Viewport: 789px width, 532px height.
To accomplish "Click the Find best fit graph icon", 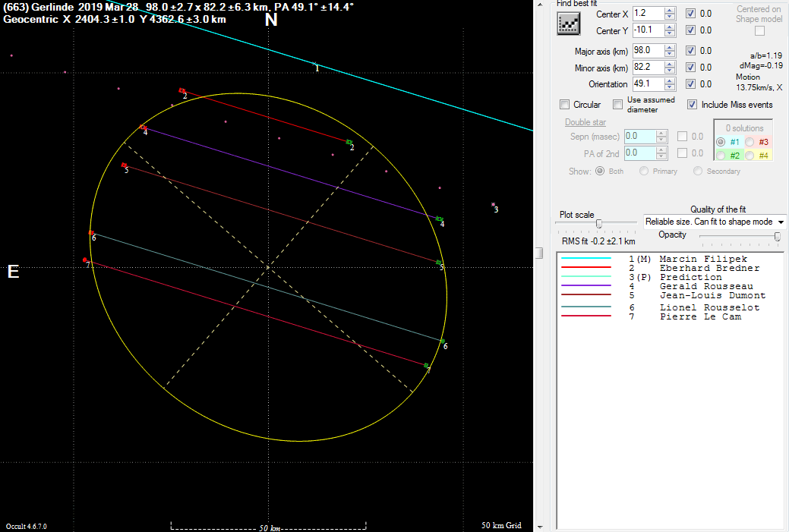I will coord(569,24).
